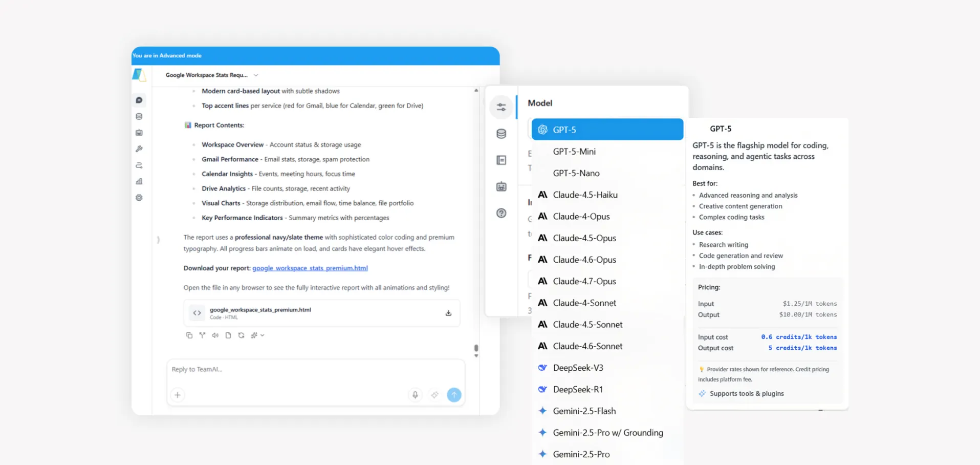Choose Claude-4.5-Haiku in the model list
The image size is (980, 465).
point(607,195)
